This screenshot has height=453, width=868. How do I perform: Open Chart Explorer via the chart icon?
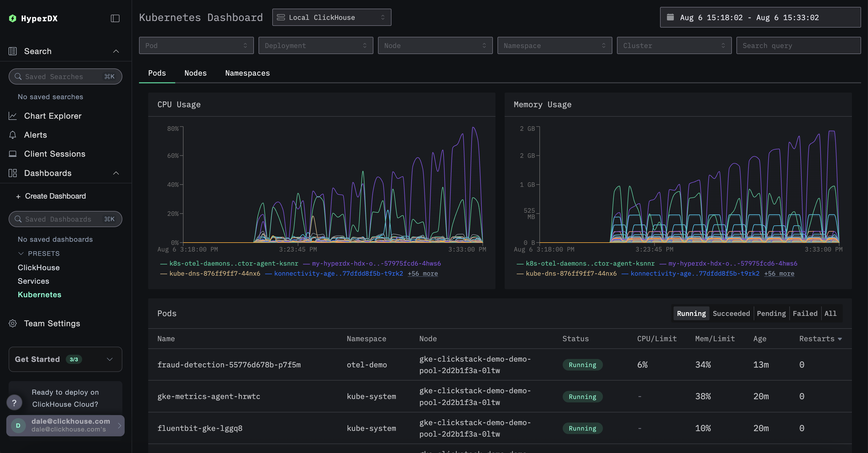pyautogui.click(x=13, y=116)
